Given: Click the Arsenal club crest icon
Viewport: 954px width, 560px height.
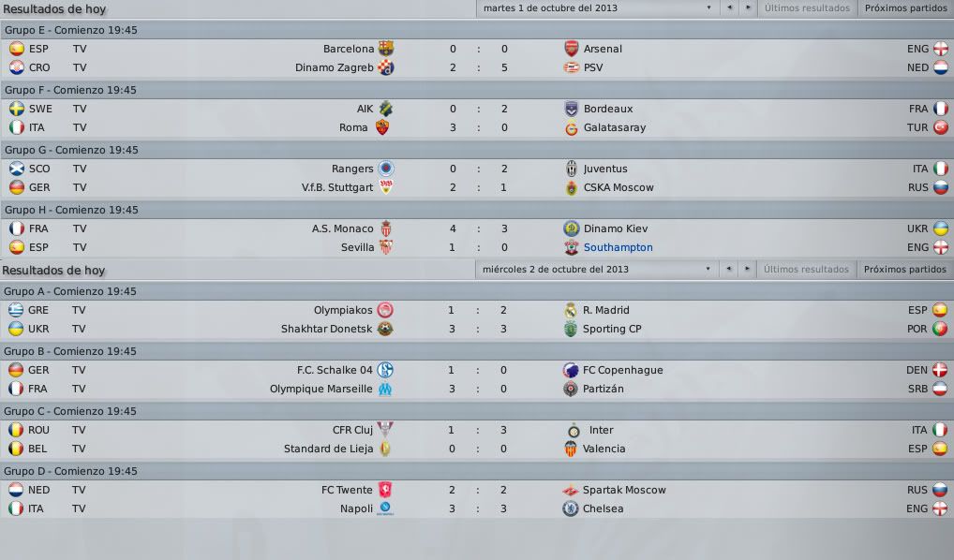Looking at the screenshot, I should coord(572,49).
